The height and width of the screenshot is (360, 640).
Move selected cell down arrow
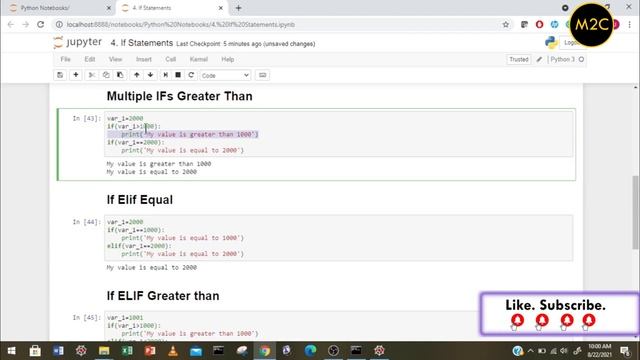[x=150, y=75]
